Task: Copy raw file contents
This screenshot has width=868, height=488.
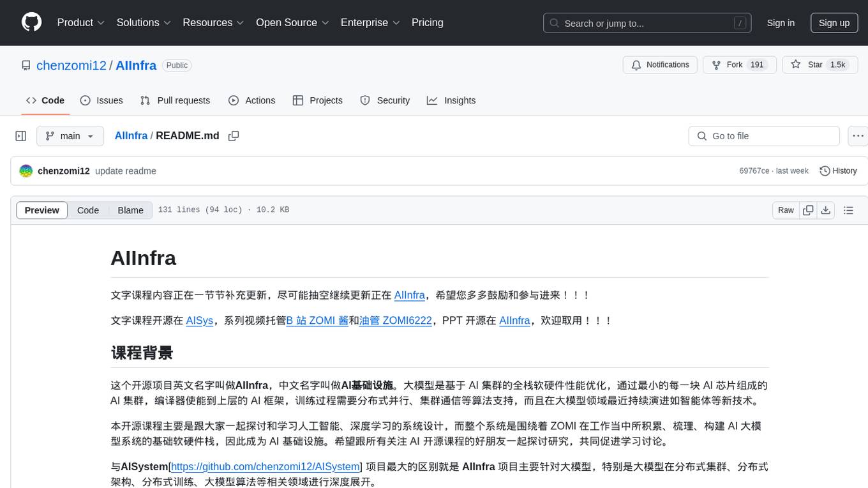Action: (x=809, y=210)
